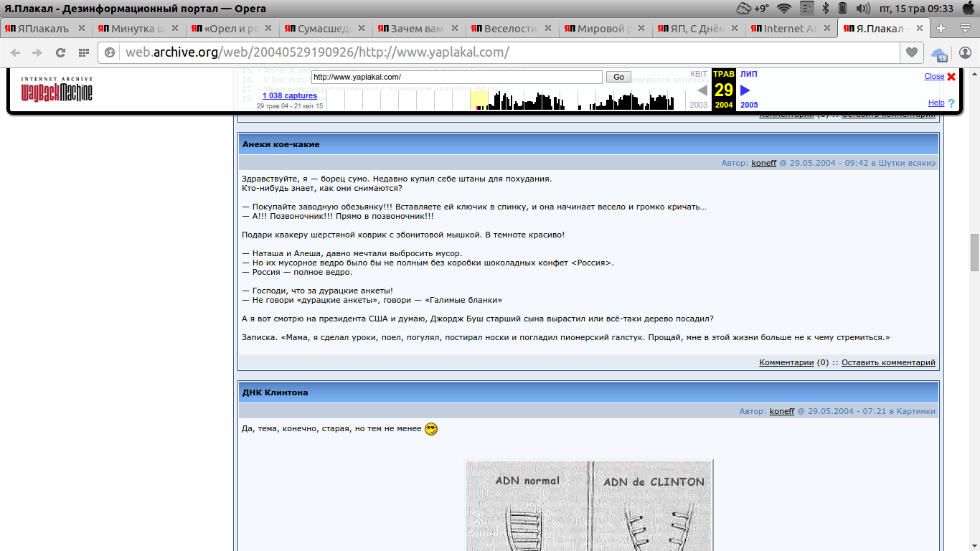
Task: Click the post title ДНК Клинтона
Action: [275, 392]
